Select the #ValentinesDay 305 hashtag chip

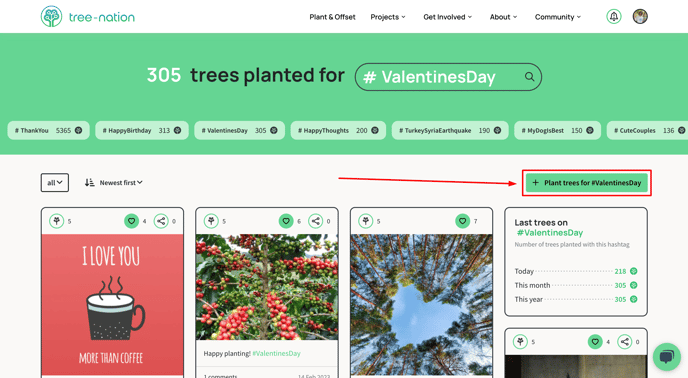240,130
